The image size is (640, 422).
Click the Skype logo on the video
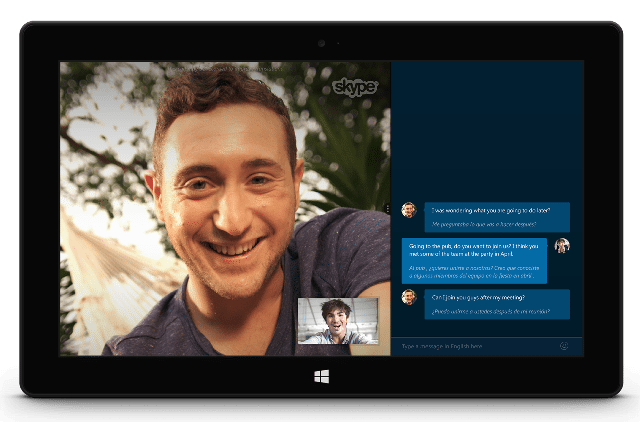[x=355, y=87]
